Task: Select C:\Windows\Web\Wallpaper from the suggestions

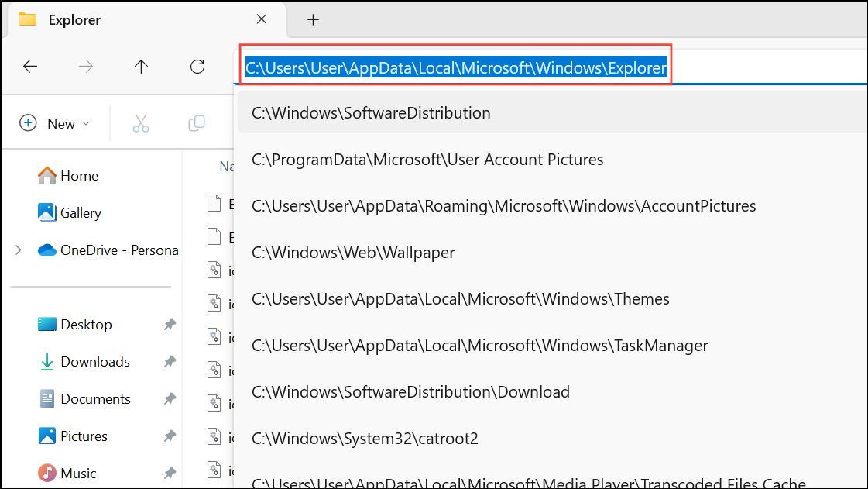Action: (352, 251)
